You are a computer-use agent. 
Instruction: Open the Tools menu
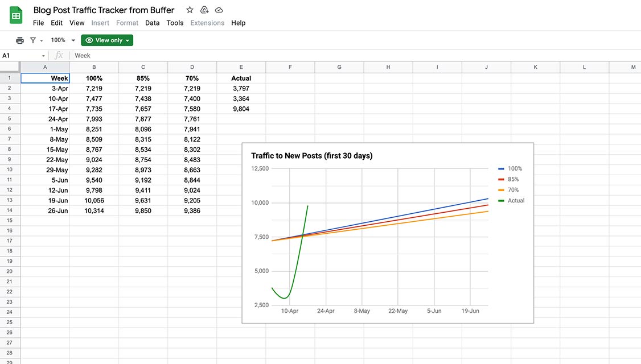pyautogui.click(x=175, y=23)
